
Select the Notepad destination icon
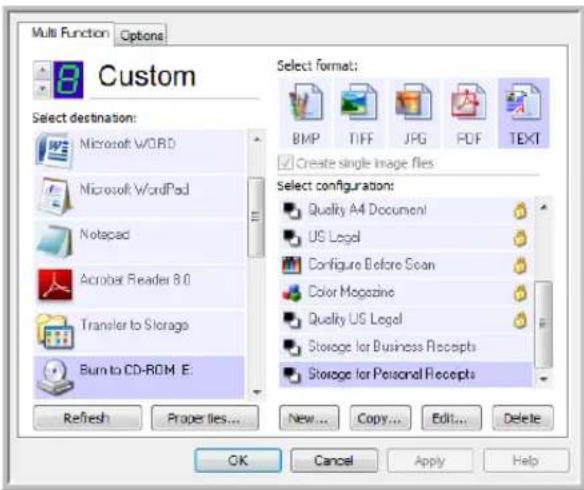[x=54, y=241]
